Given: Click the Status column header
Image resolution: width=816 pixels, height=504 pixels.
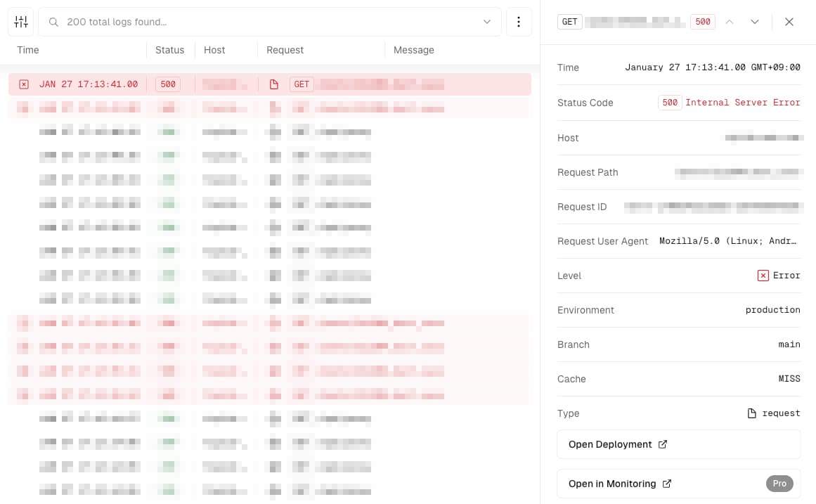Looking at the screenshot, I should tap(169, 50).
